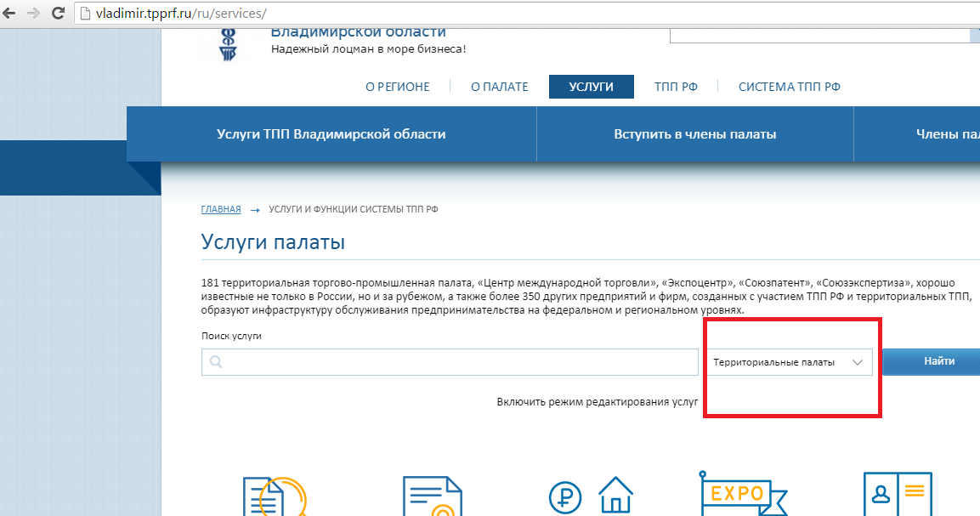The height and width of the screenshot is (516, 980).
Task: Click the Поиск услуги label
Action: (231, 336)
